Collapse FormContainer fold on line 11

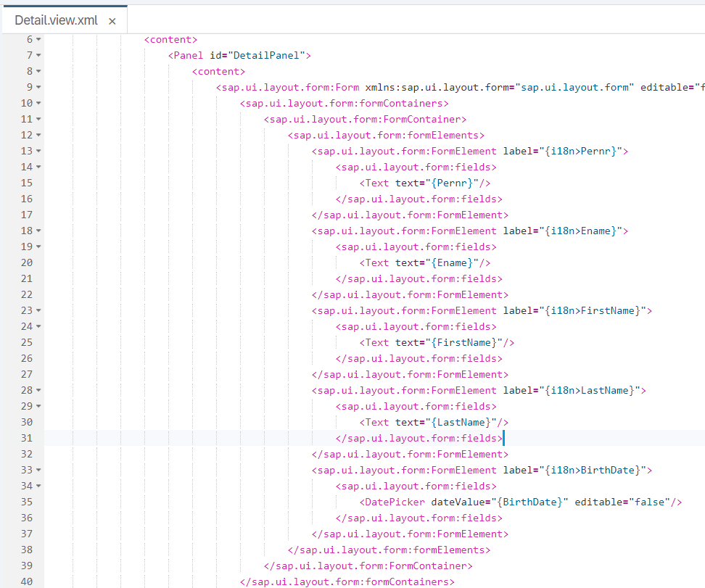coord(38,119)
